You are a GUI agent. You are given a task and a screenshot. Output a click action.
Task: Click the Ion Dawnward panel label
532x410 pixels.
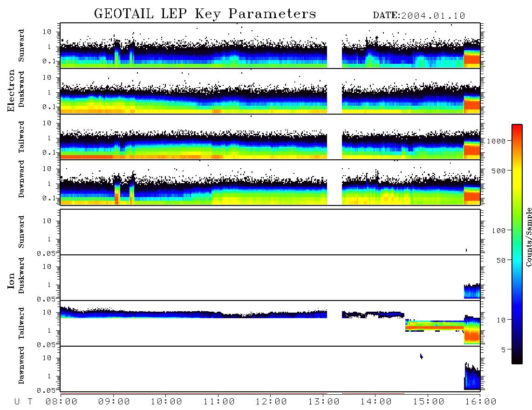21,365
